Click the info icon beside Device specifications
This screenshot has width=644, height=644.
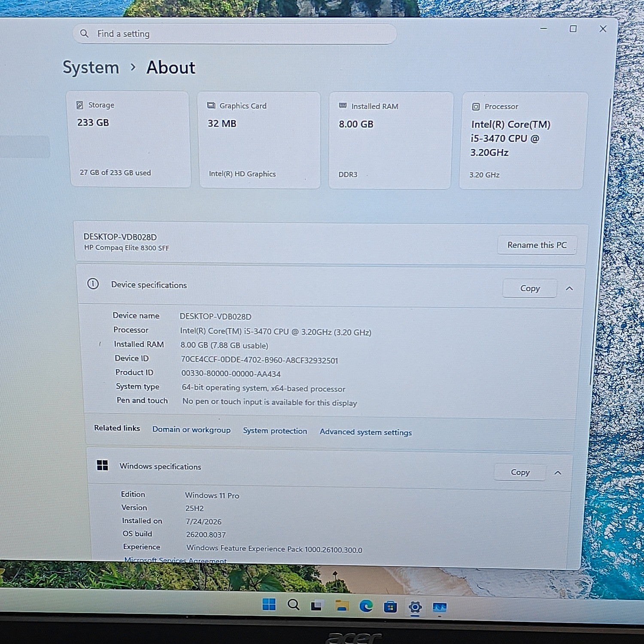coord(93,284)
